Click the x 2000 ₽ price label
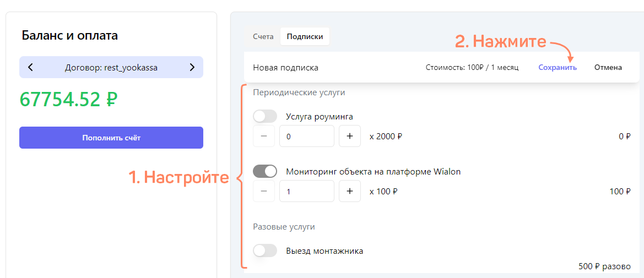 click(x=386, y=137)
